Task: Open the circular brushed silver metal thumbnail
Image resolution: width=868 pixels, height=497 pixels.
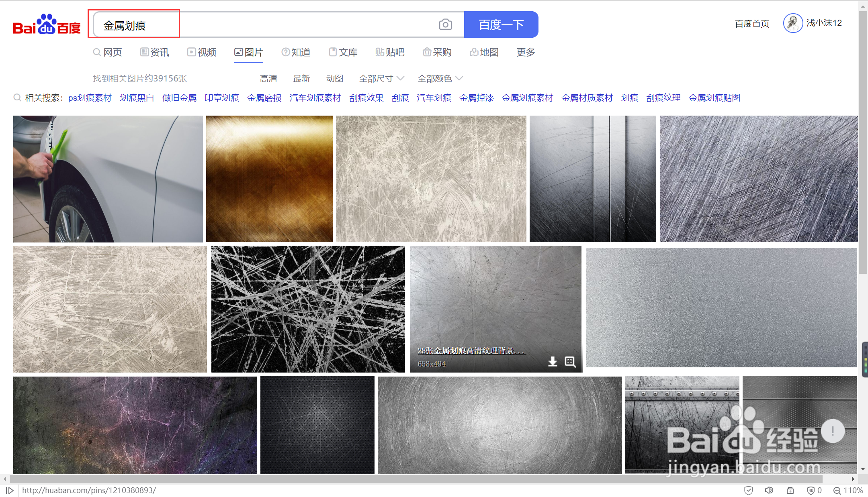Action: (x=500, y=425)
